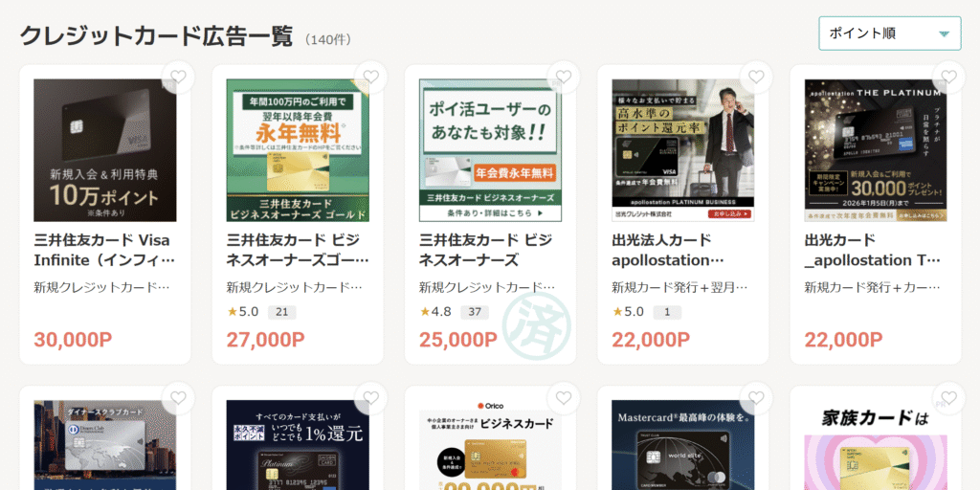Click the ★5.0 rating with 1 review
Image resolution: width=980 pixels, height=490 pixels.
[x=628, y=311]
